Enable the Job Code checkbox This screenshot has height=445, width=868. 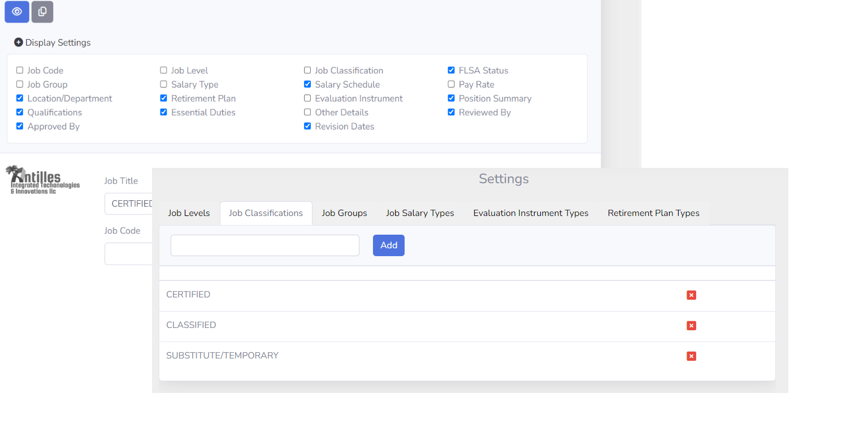(20, 70)
